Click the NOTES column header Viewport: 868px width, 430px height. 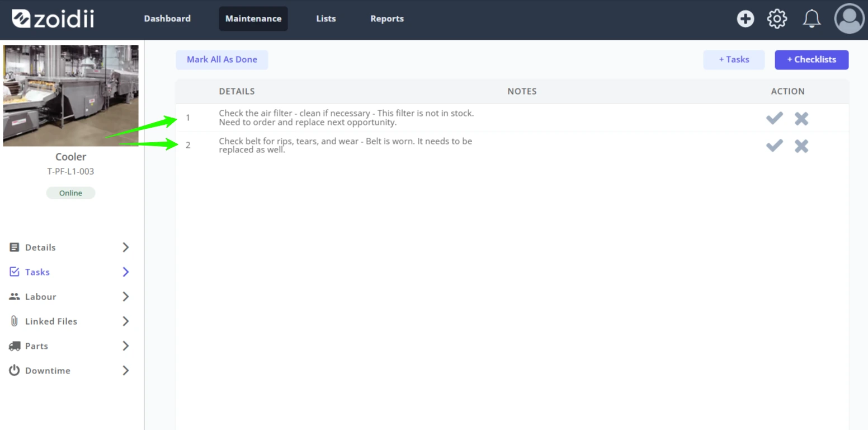[522, 91]
